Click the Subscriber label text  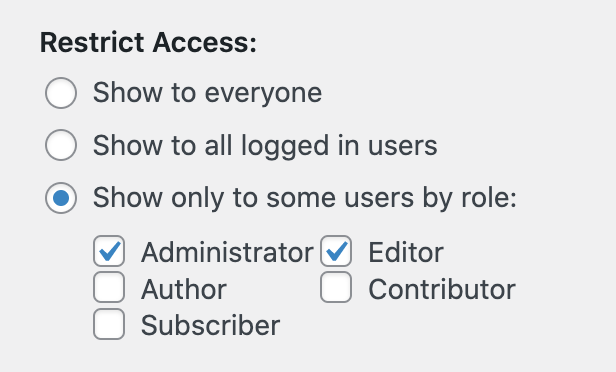211,326
